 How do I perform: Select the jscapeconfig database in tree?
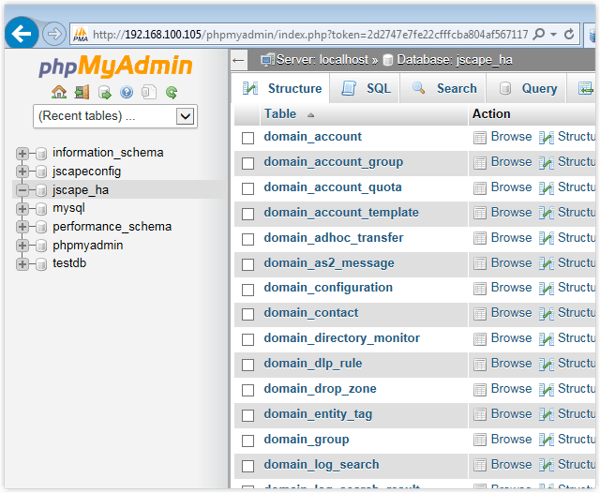pos(87,171)
